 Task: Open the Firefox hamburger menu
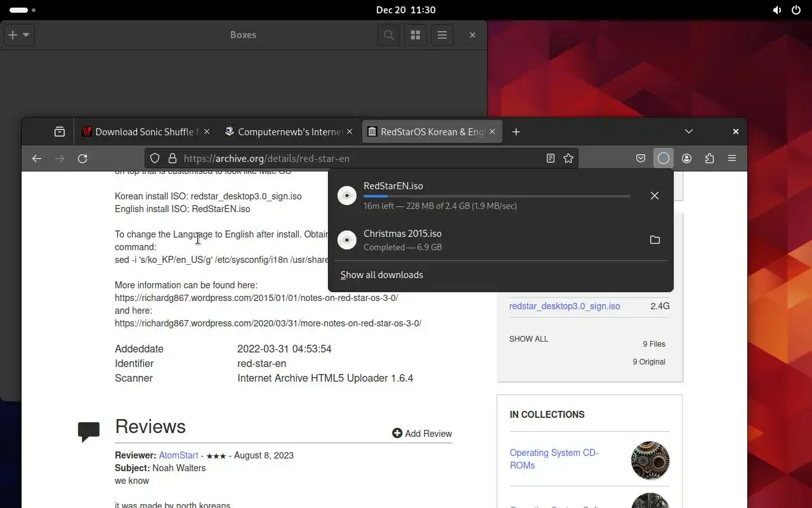click(732, 159)
